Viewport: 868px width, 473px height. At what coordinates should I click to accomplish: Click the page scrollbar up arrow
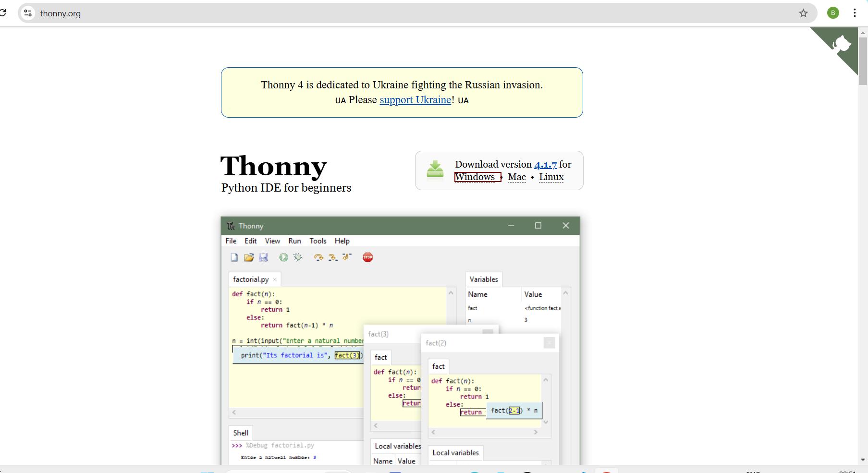[863, 33]
